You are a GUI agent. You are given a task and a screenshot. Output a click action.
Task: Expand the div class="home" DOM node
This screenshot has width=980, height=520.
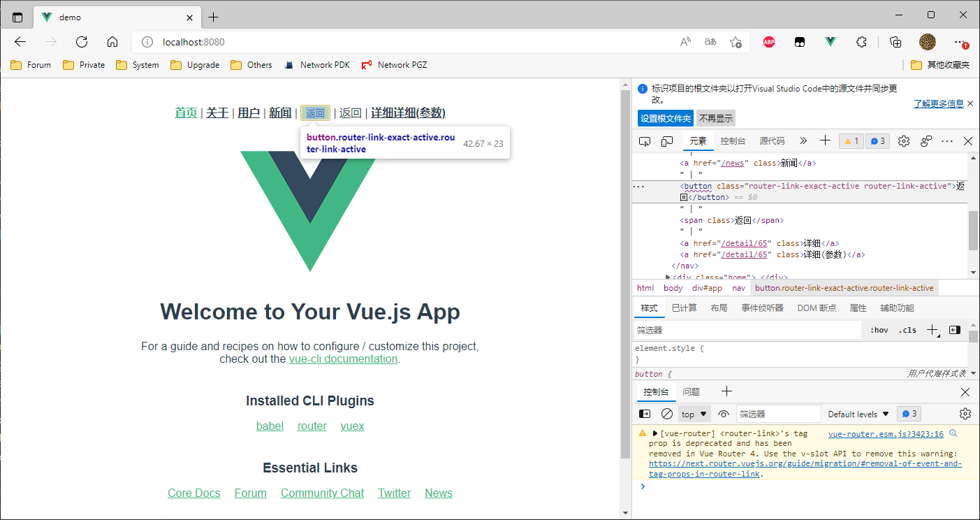[x=668, y=277]
